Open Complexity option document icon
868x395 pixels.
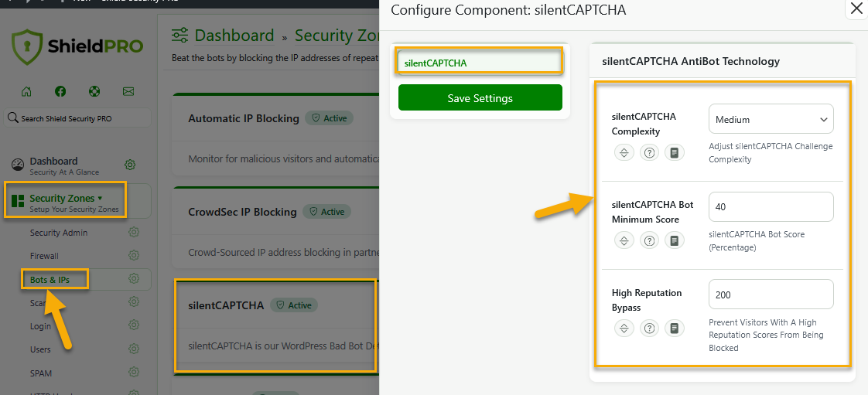[x=675, y=153]
